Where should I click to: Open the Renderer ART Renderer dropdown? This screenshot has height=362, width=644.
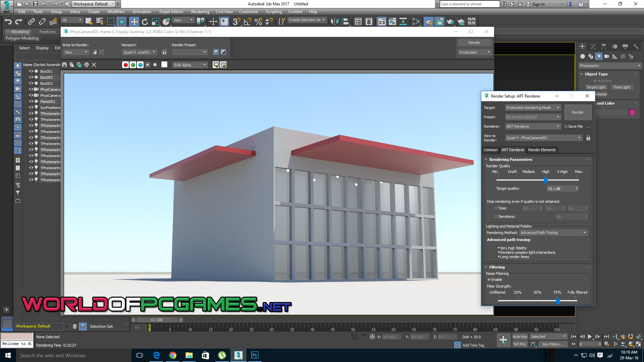click(533, 126)
